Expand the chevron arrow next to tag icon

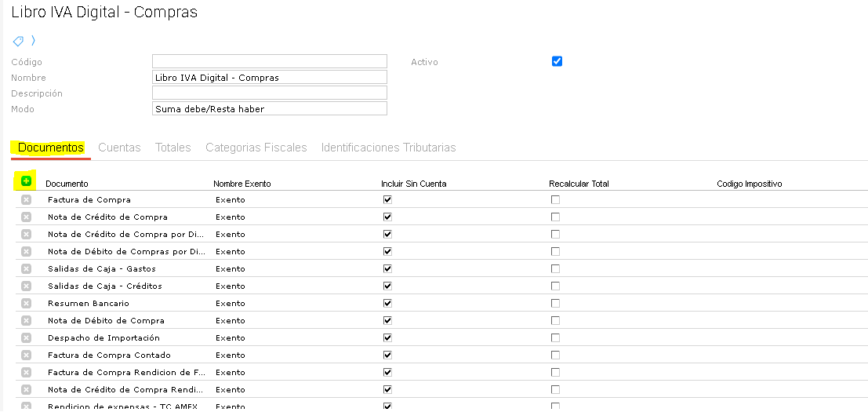(33, 41)
